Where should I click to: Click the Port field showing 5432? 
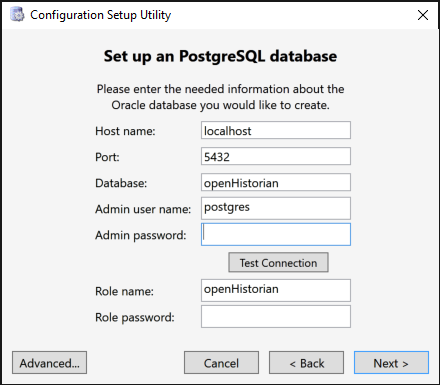[276, 156]
